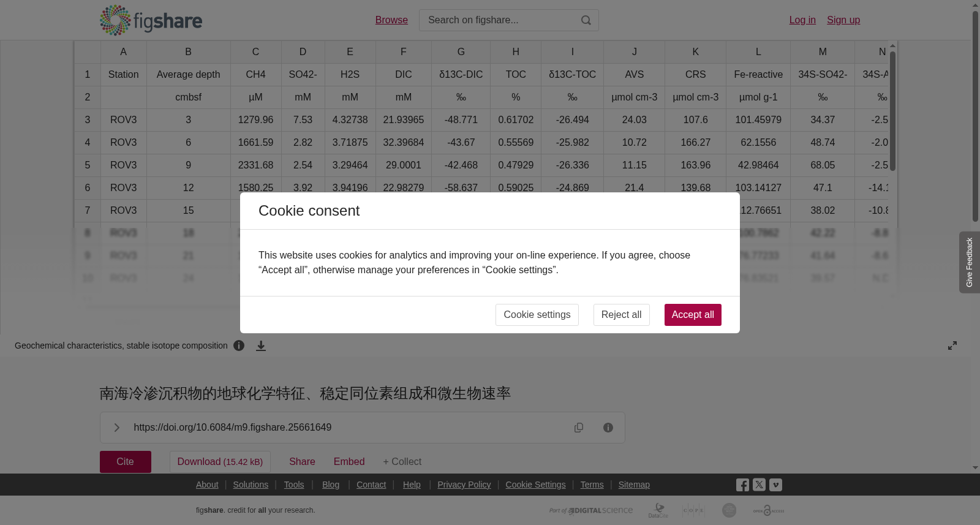The image size is (980, 525).
Task: Accept all cookies
Action: tap(693, 315)
